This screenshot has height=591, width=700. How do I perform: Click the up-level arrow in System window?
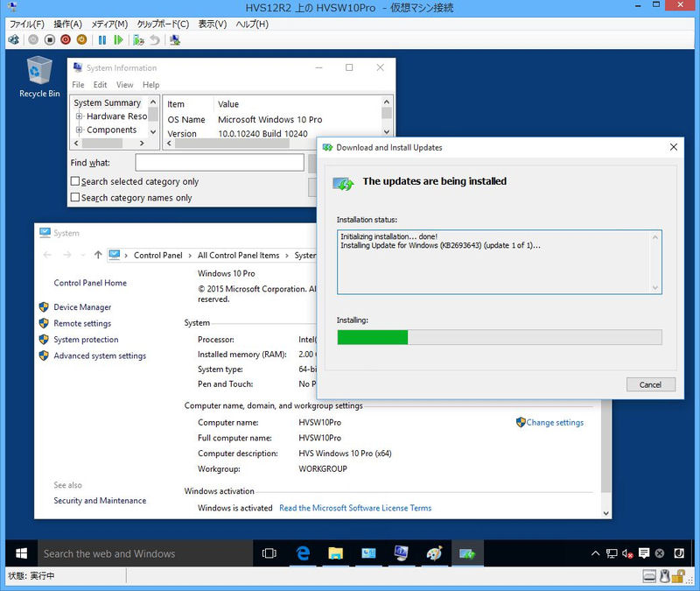pos(98,255)
